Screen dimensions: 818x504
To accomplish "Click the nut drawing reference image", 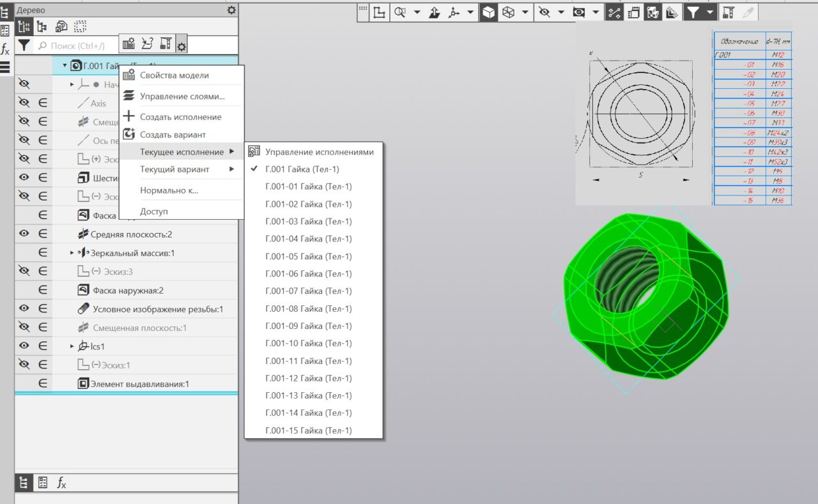I will [684, 114].
